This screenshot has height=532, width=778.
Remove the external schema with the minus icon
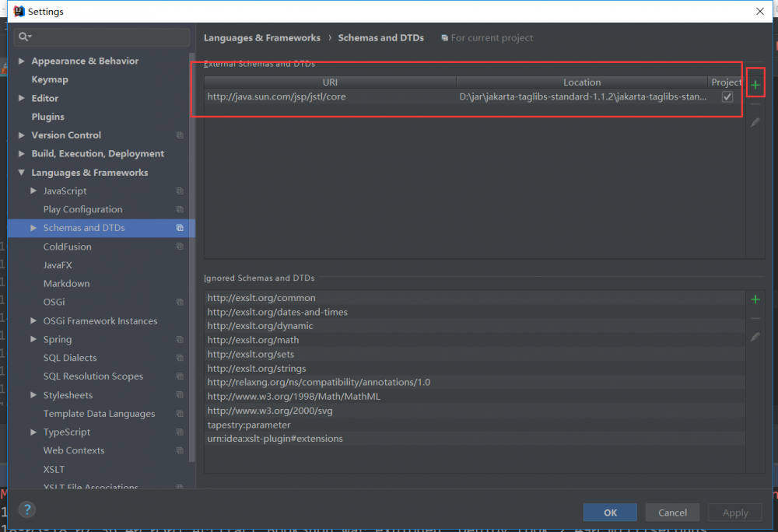coord(755,103)
